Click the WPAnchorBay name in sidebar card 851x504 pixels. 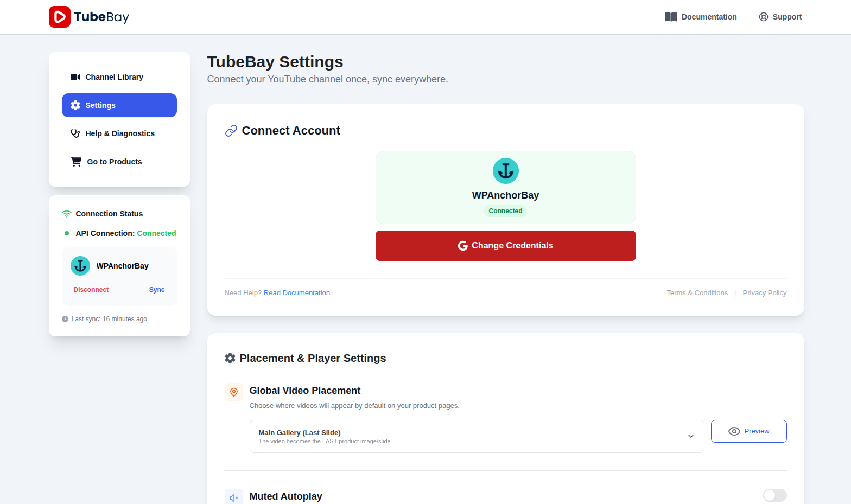click(x=123, y=266)
